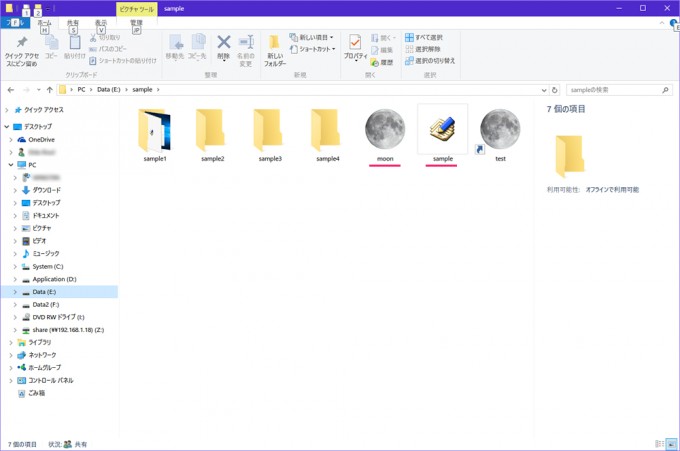The width and height of the screenshot is (680, 451).
Task: Open the New Item dropdown
Action: point(312,37)
